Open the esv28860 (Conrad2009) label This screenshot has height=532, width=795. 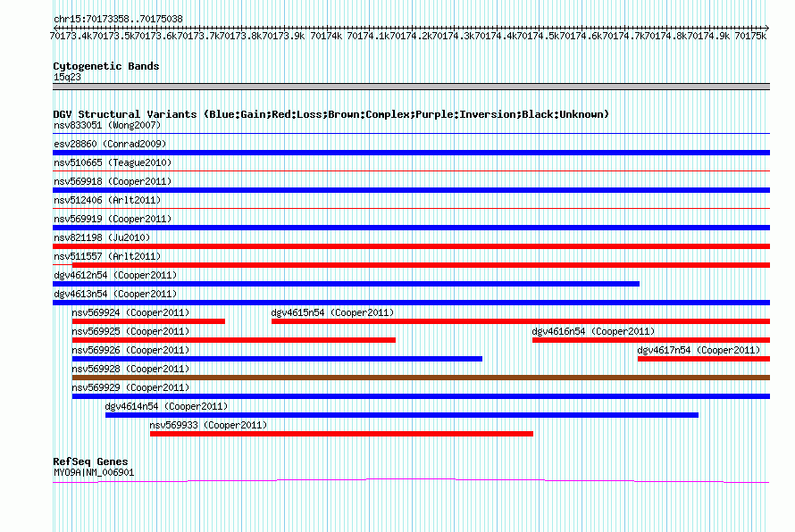coord(110,144)
